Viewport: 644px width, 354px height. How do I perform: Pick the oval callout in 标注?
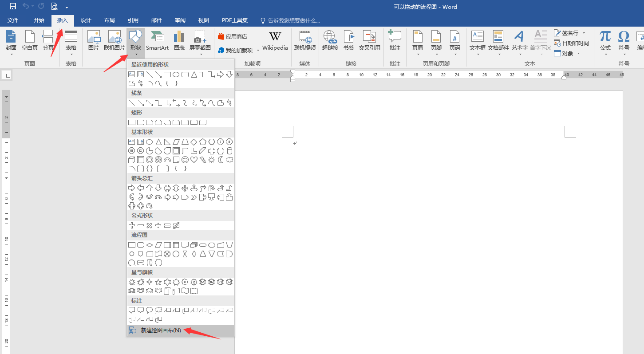pos(150,310)
